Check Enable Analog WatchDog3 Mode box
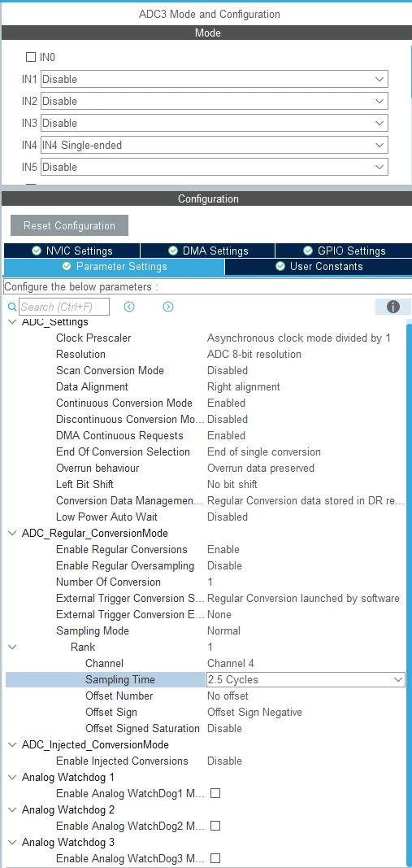 pos(215,858)
